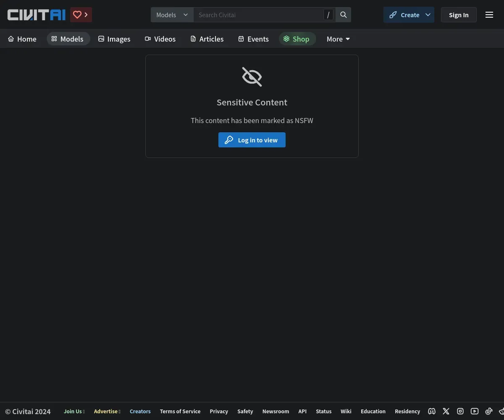
Task: Click the magnifying glass search button
Action: [x=344, y=15]
